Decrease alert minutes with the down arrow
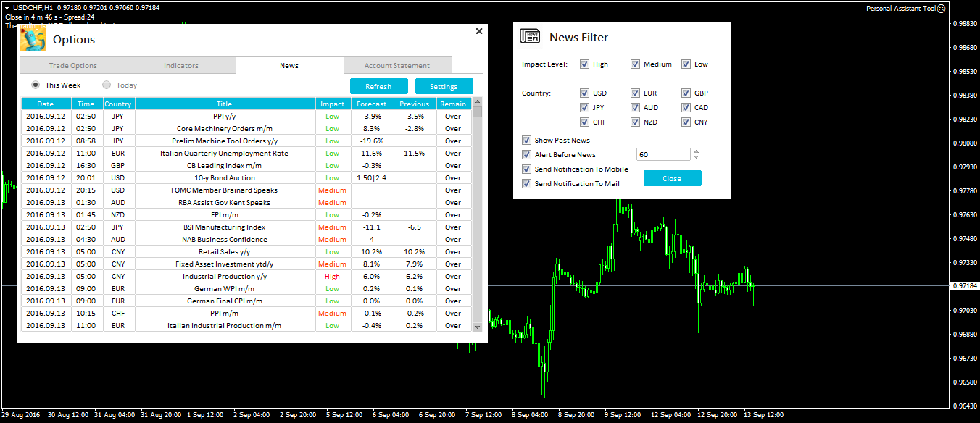The image size is (980, 423). [696, 157]
